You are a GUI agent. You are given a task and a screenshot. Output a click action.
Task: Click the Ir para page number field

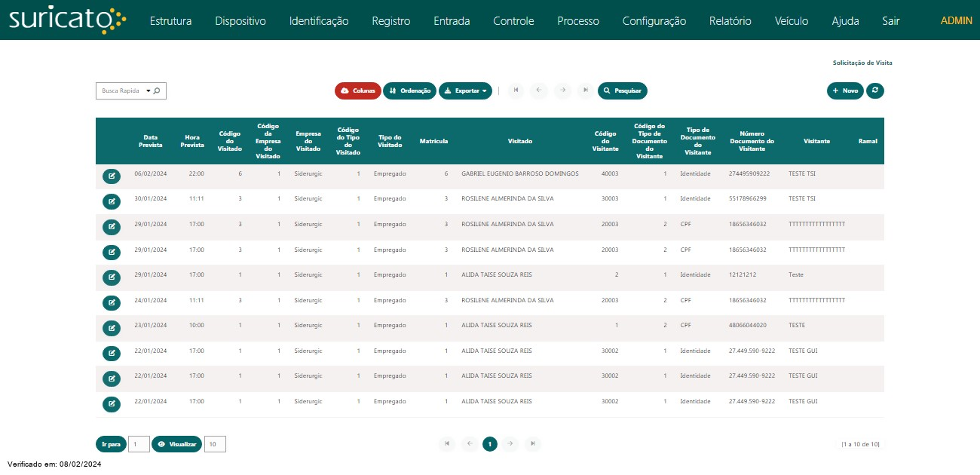[139, 444]
